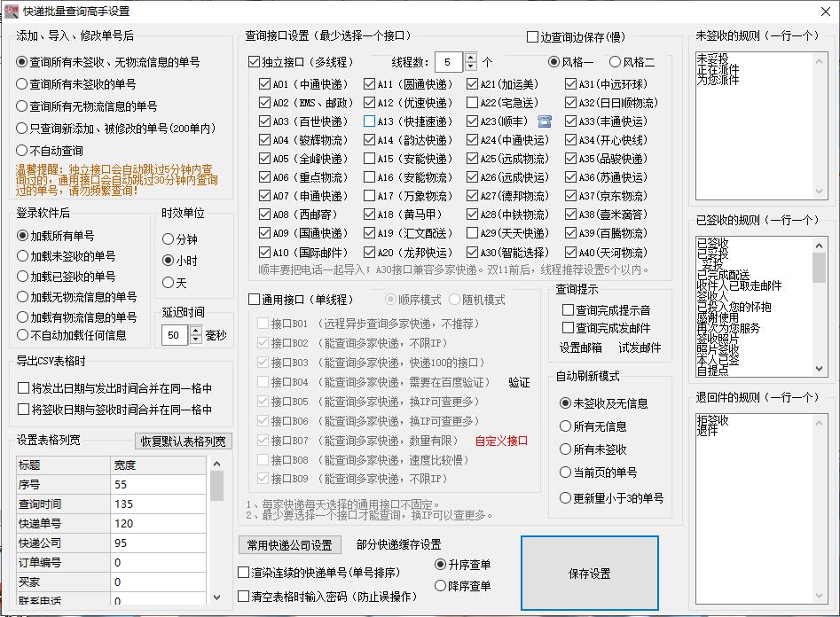Increase the 延迟时间 milliseconds value
This screenshot has height=617, width=840.
(195, 331)
